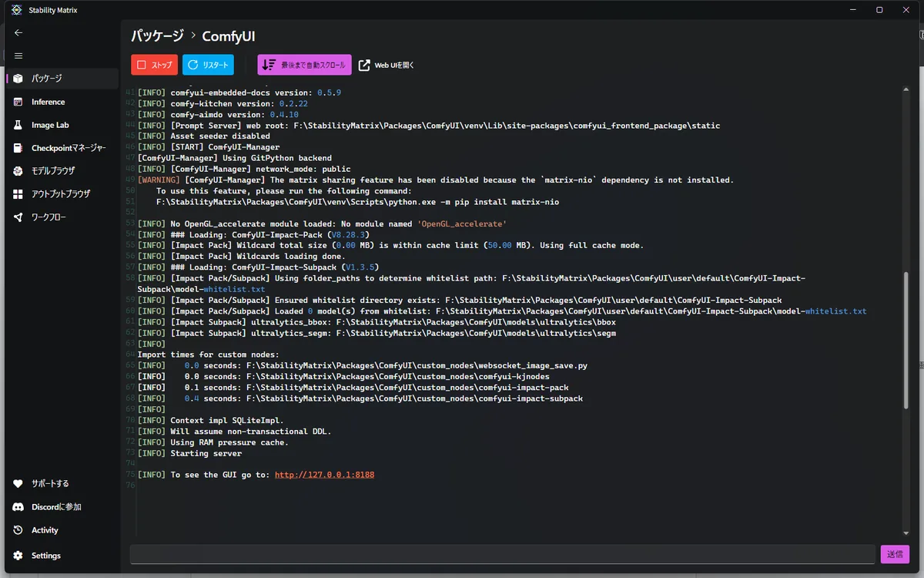Click the pip install matrix-nio command line
The image size is (924, 578).
tap(357, 202)
